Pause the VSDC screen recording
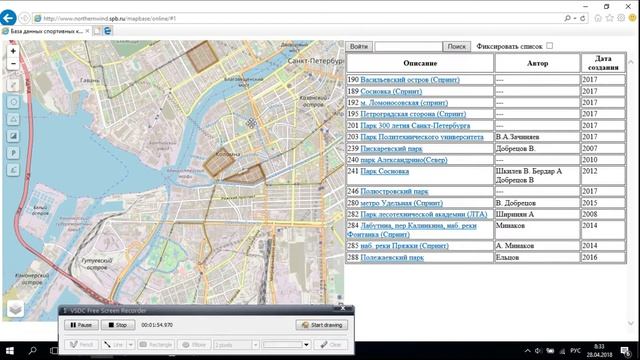The width and height of the screenshot is (640, 360). coord(81,325)
